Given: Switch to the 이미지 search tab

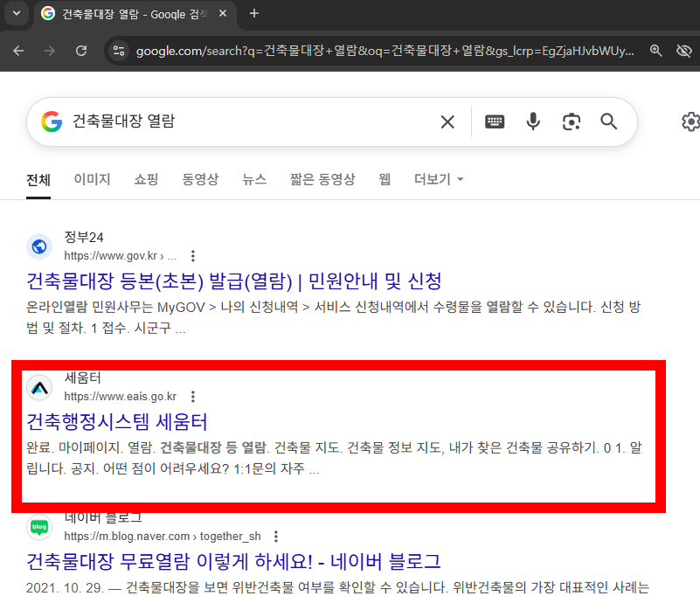Looking at the screenshot, I should tap(91, 179).
